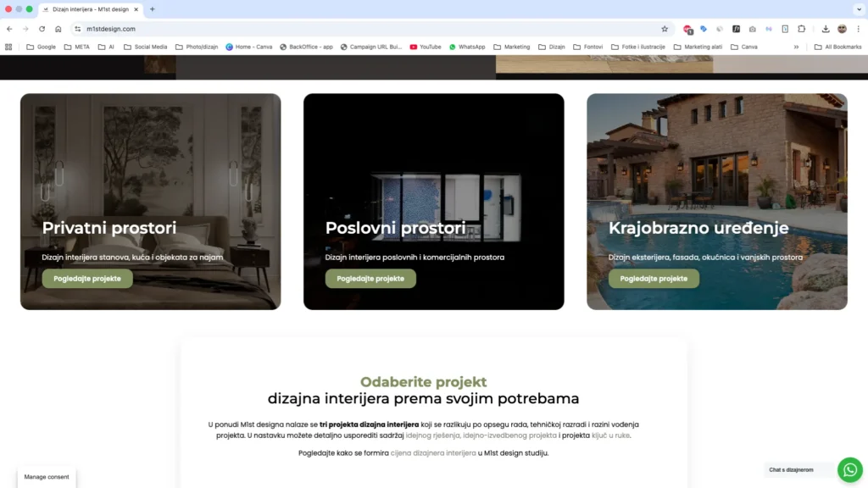
Task: Bookmark this page with the star icon
Action: pyautogui.click(x=664, y=29)
